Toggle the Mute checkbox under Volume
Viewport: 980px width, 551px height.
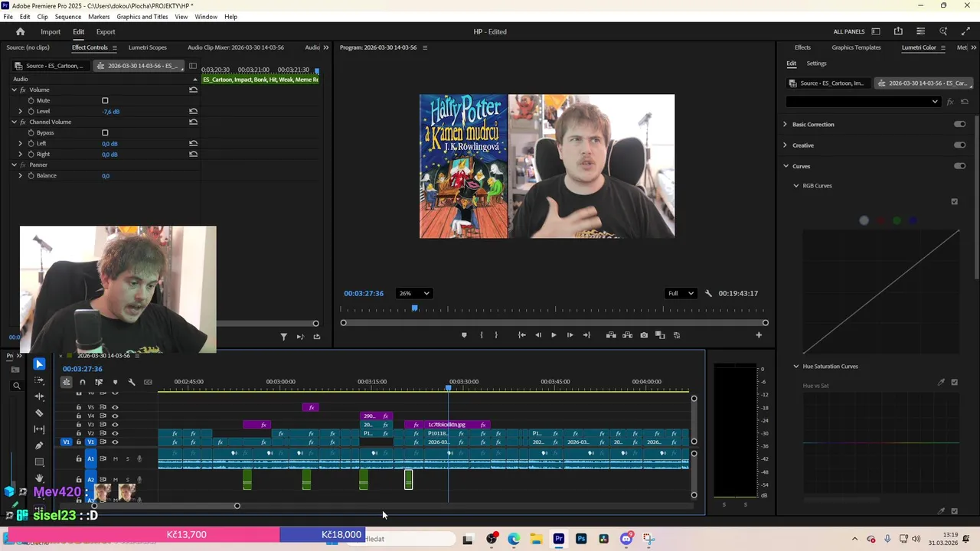pyautogui.click(x=105, y=100)
